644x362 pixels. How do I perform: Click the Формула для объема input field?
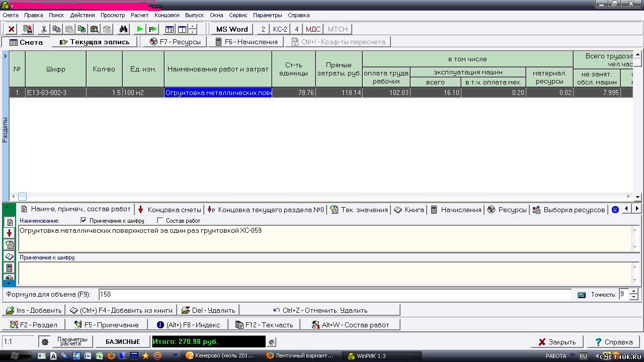pos(335,294)
